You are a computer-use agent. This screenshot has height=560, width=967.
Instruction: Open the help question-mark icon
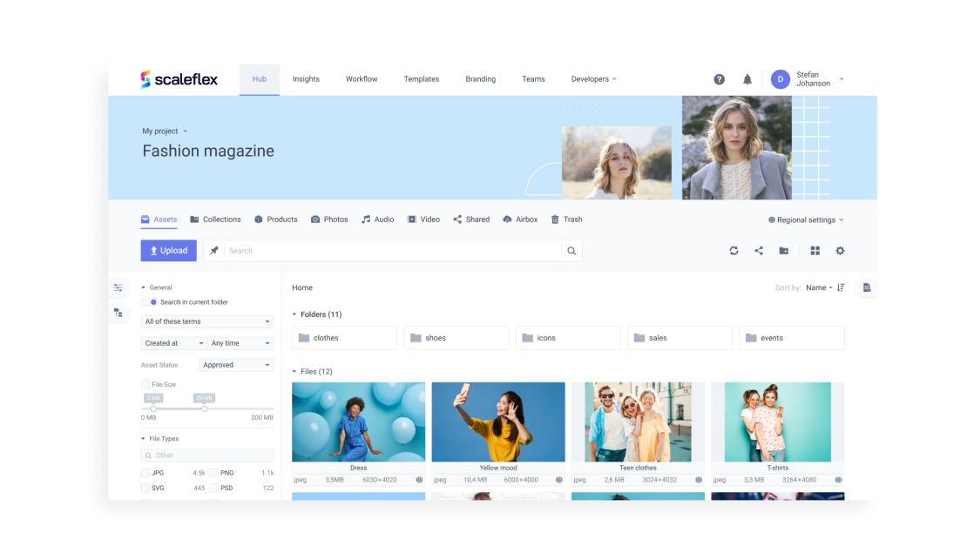719,78
